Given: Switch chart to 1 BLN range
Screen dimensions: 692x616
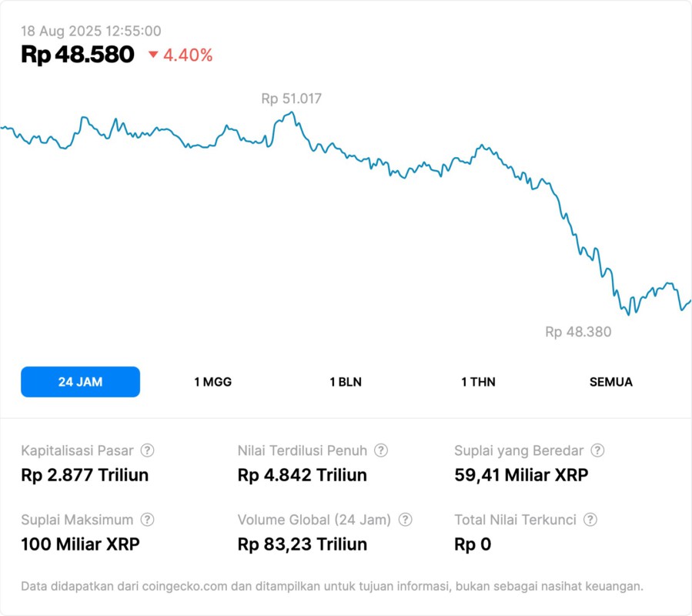Looking at the screenshot, I should (346, 382).
